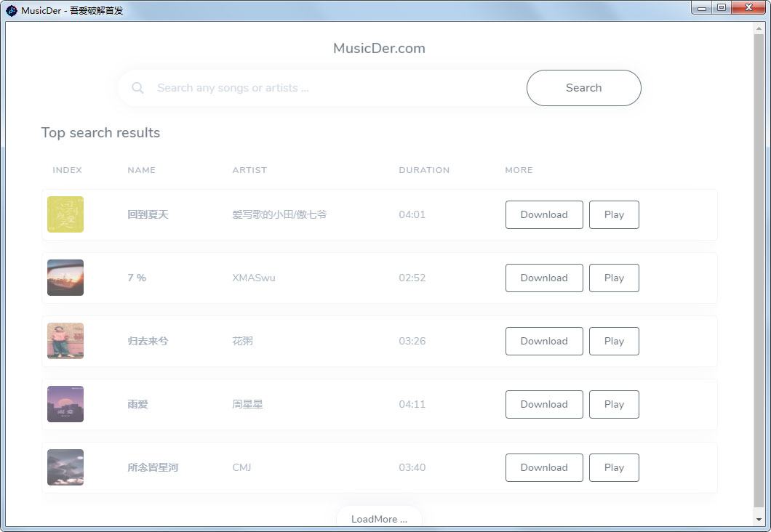This screenshot has height=532, width=771.
Task: Download 归去来兮 by 花粥
Action: (544, 341)
